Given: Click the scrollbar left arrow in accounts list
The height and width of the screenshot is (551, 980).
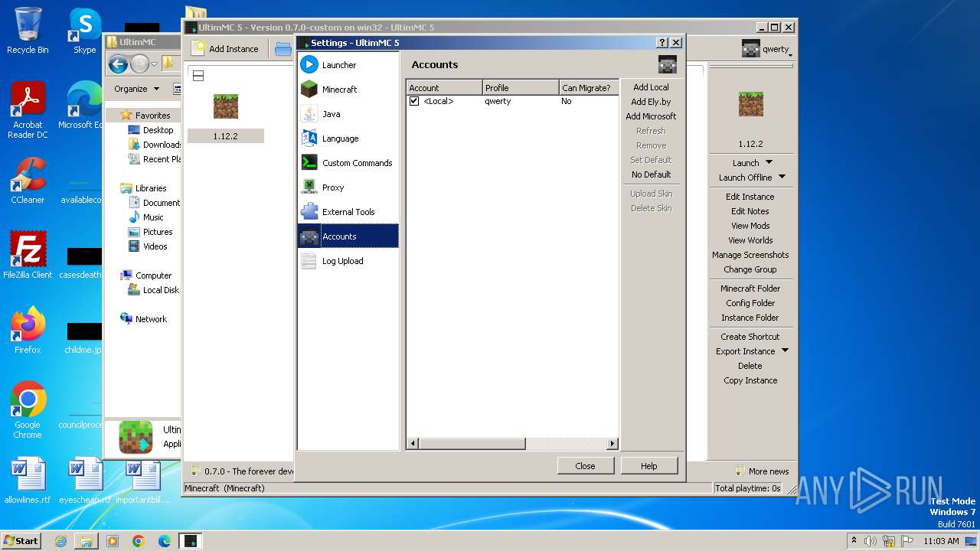Looking at the screenshot, I should coord(413,444).
